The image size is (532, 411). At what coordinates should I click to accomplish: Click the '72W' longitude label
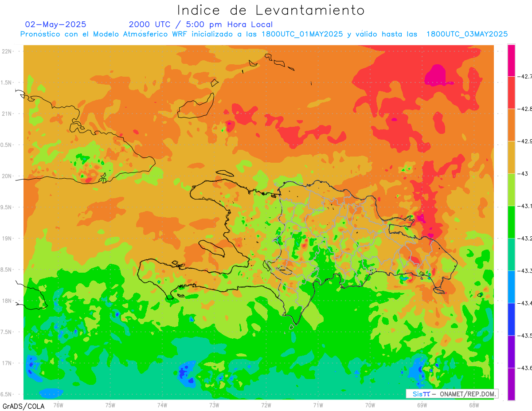(x=266, y=405)
